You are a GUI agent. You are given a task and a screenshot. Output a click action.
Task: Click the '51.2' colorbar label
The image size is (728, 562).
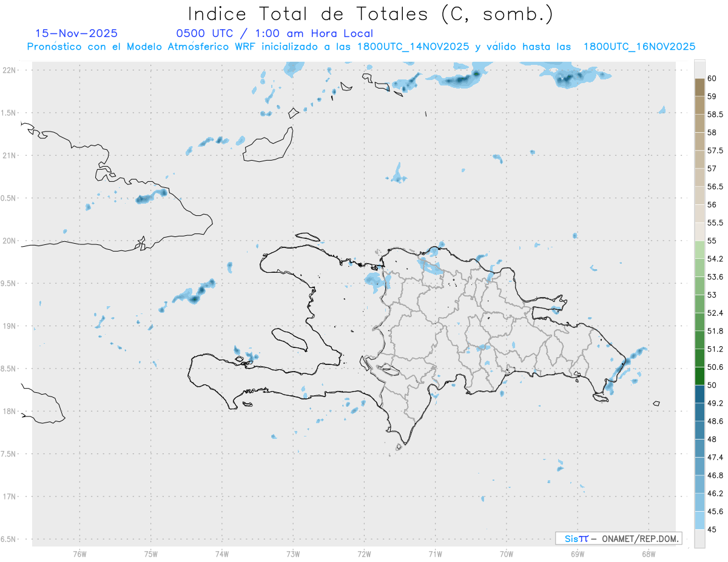coord(715,349)
